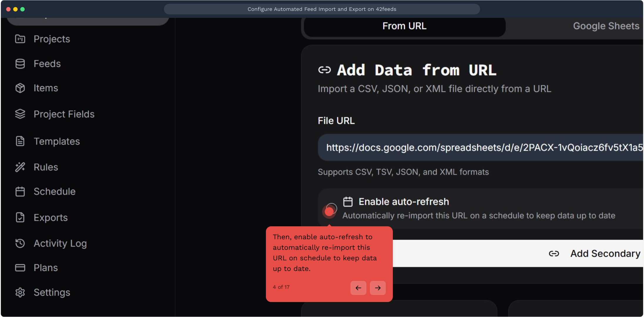Open Settings gear icon
The height and width of the screenshot is (317, 644).
[x=20, y=292]
